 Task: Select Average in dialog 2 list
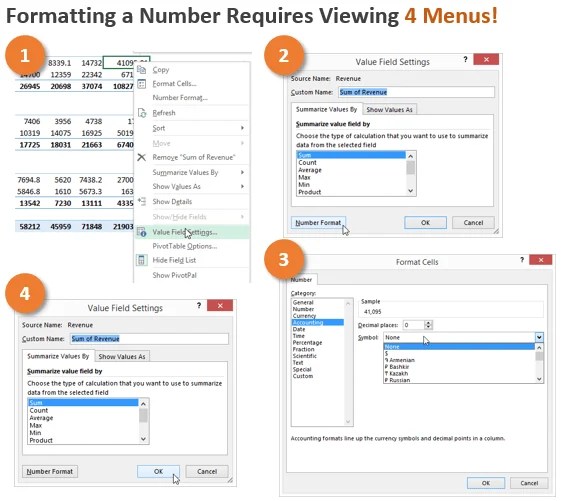[x=351, y=170]
